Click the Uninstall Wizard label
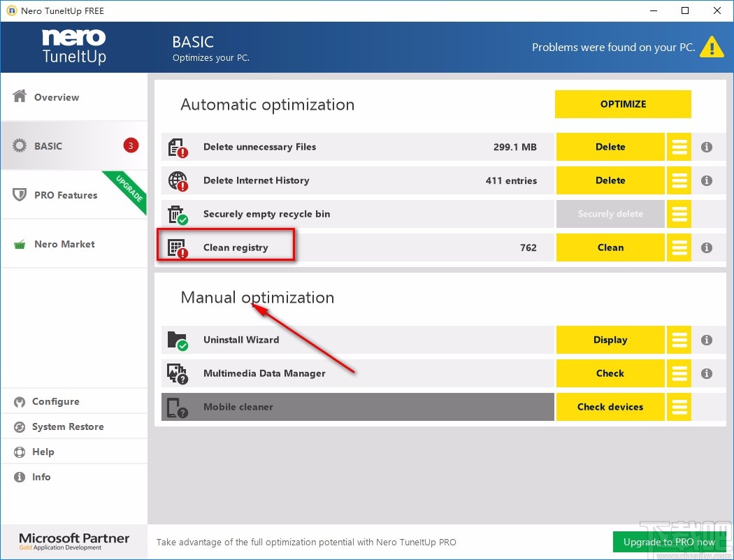 click(x=241, y=340)
